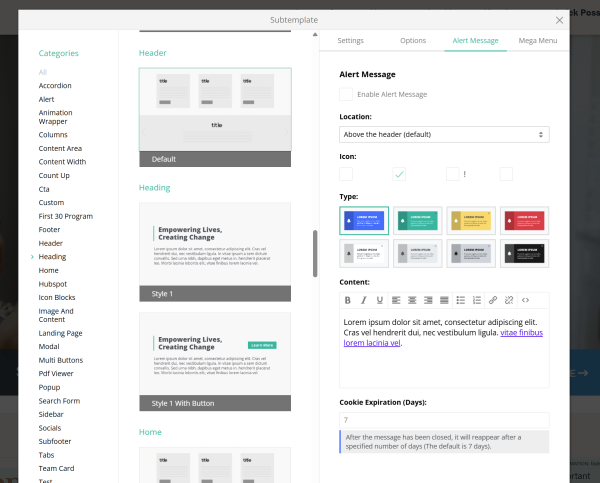Uncheck the checked icon option
The height and width of the screenshot is (483, 600).
(x=399, y=174)
